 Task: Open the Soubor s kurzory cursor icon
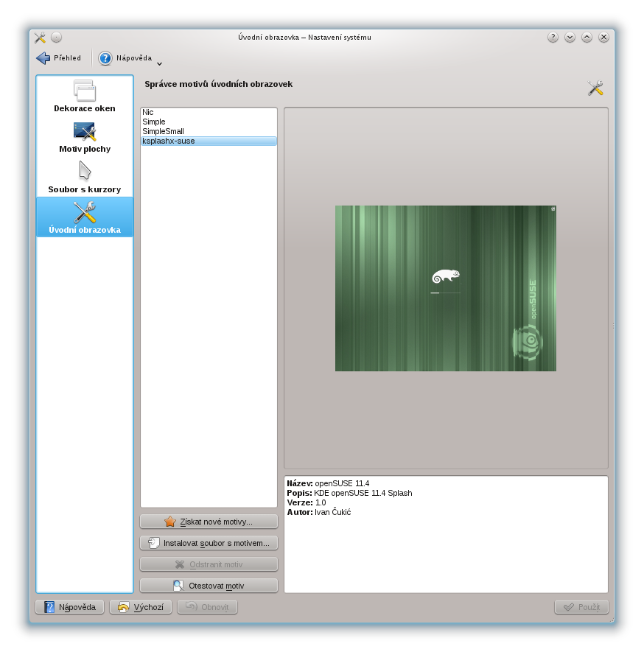[x=85, y=171]
